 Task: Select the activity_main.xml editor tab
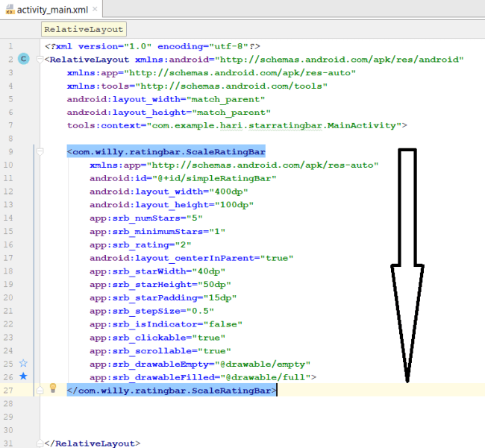pyautogui.click(x=51, y=10)
